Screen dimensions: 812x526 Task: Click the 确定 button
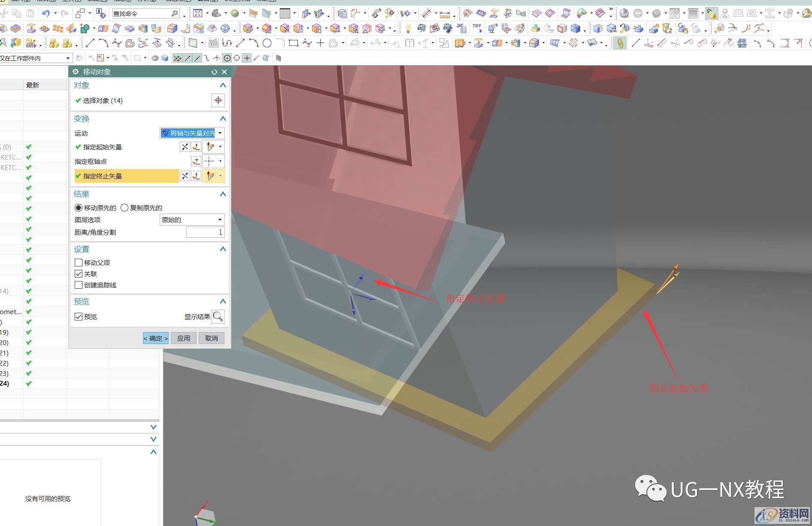(155, 338)
